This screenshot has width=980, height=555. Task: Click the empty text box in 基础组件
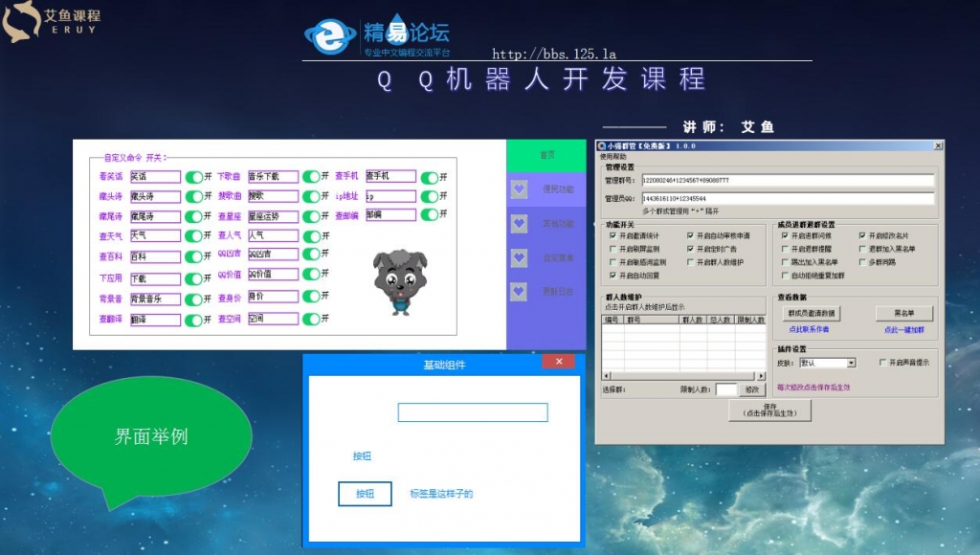coord(473,412)
